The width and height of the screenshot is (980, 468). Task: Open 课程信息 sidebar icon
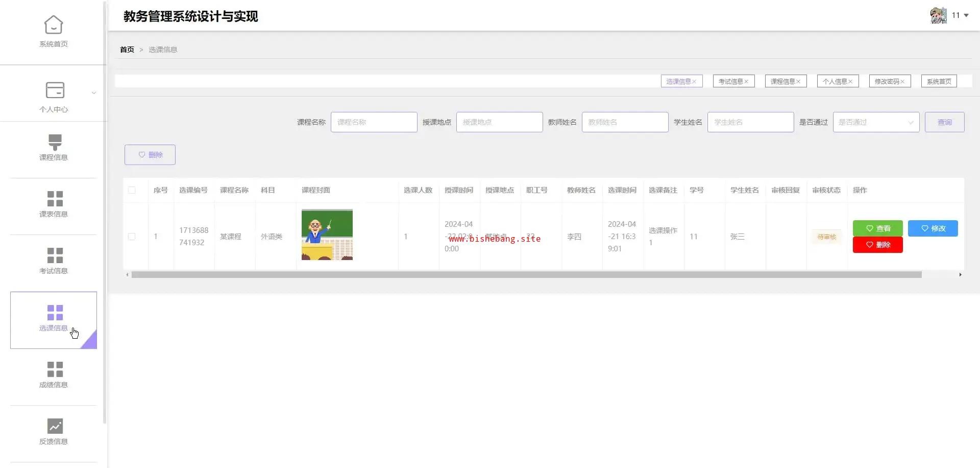pos(55,142)
